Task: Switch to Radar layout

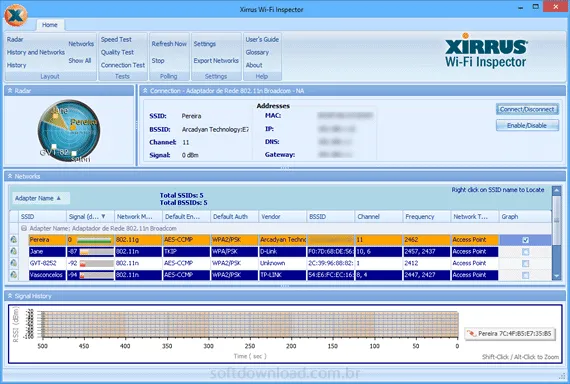Action: pos(15,39)
